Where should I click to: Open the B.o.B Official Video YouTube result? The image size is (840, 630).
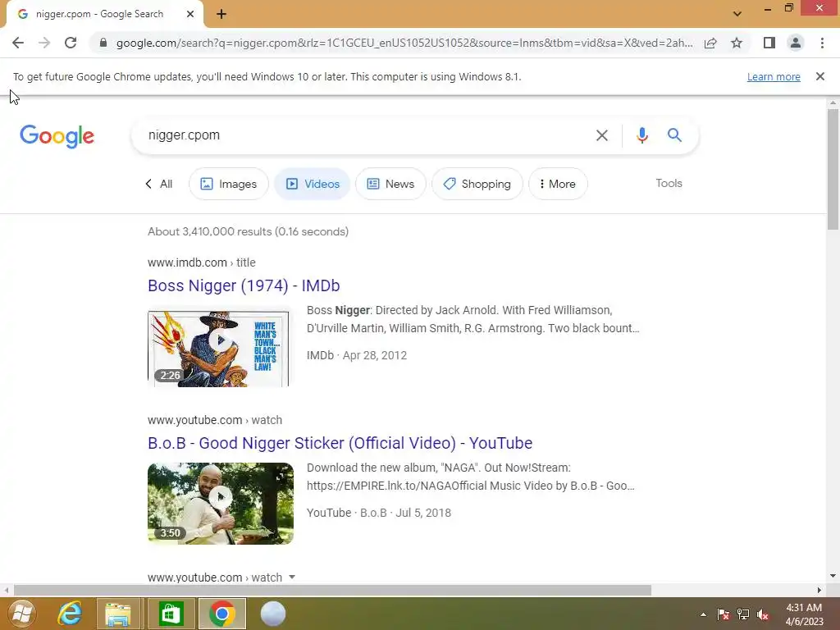coord(340,443)
